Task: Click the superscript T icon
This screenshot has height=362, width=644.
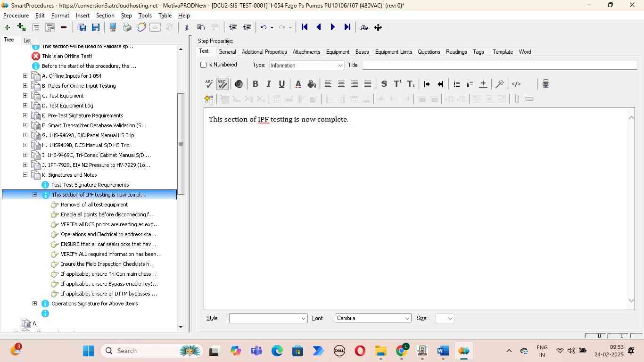Action: pos(397,84)
